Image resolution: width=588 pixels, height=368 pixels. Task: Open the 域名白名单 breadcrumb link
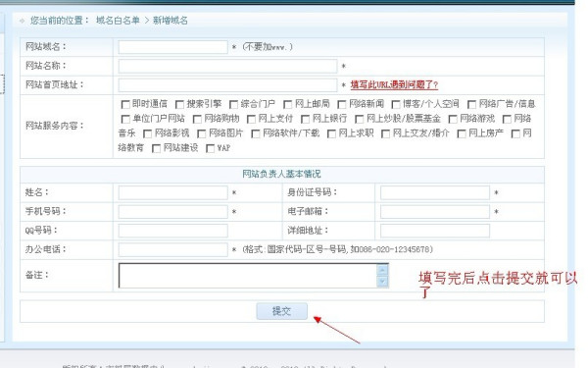click(118, 21)
